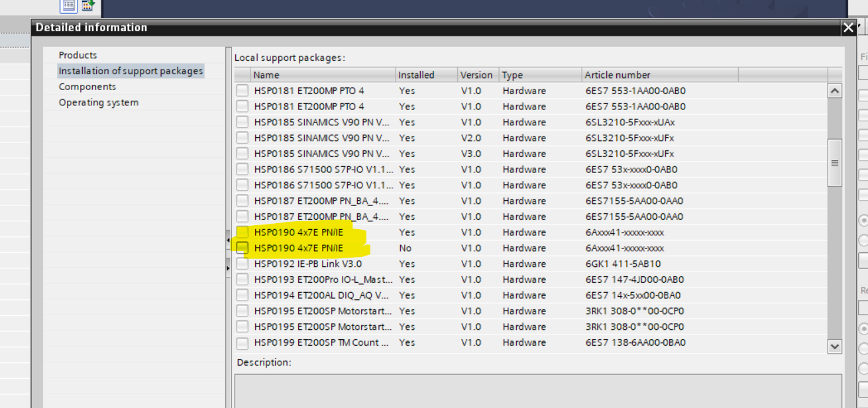Image resolution: width=868 pixels, height=408 pixels.
Task: Open the Operating system section
Action: pos(98,103)
